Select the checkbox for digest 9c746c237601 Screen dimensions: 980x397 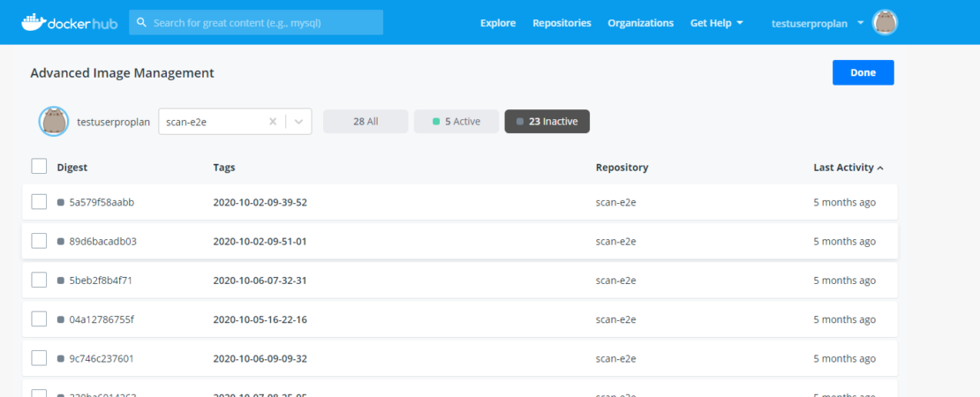39,358
